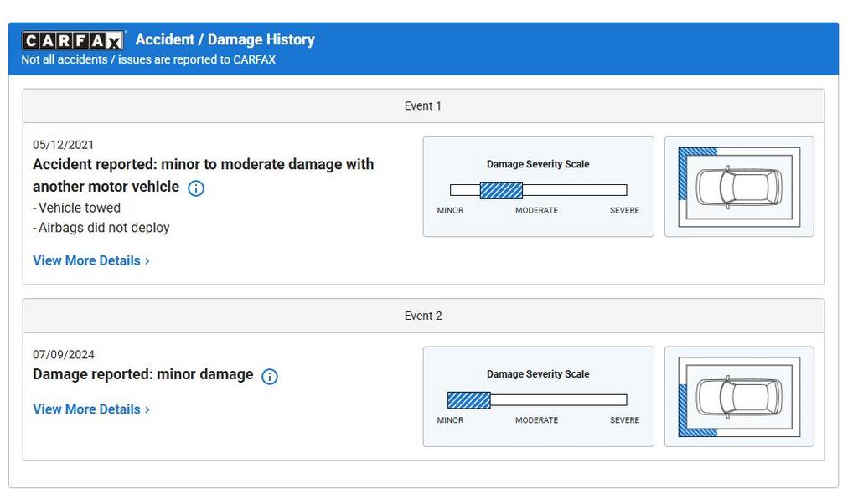Expand View More Details under Event 1

[90, 260]
